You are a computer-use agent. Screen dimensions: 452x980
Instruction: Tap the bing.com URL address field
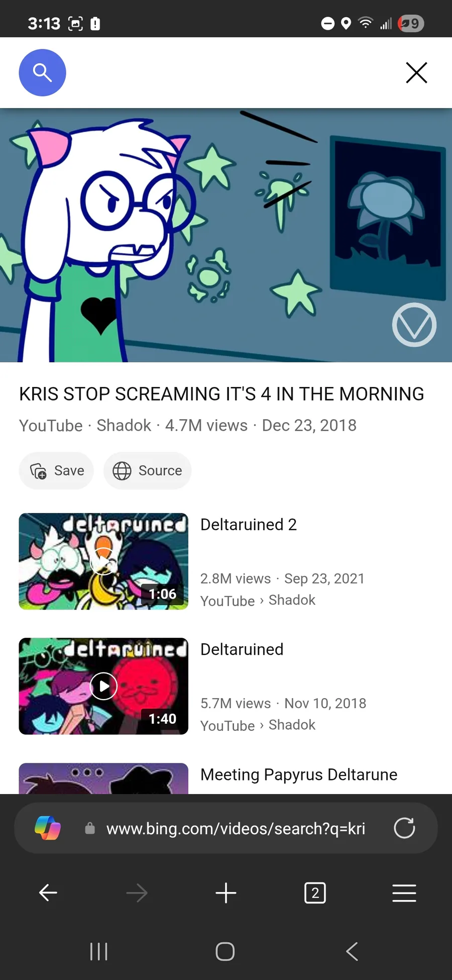click(x=236, y=828)
